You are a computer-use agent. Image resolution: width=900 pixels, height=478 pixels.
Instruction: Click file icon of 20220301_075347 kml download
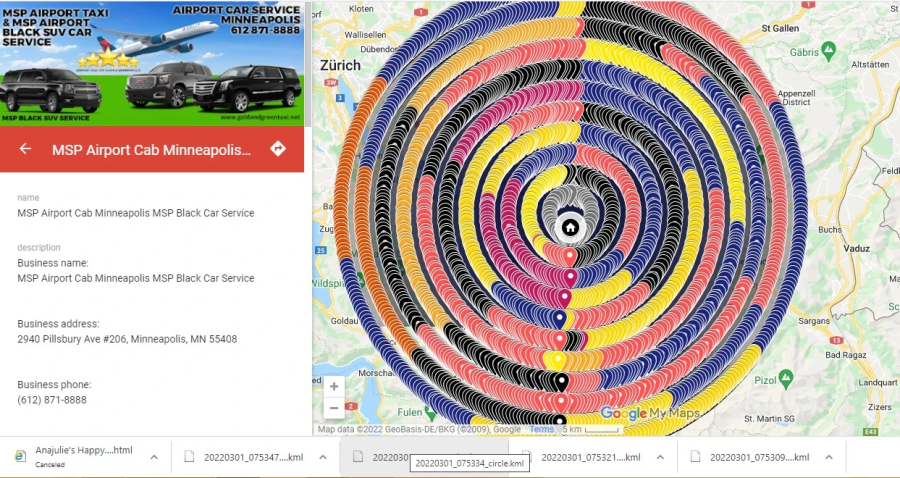[x=189, y=457]
